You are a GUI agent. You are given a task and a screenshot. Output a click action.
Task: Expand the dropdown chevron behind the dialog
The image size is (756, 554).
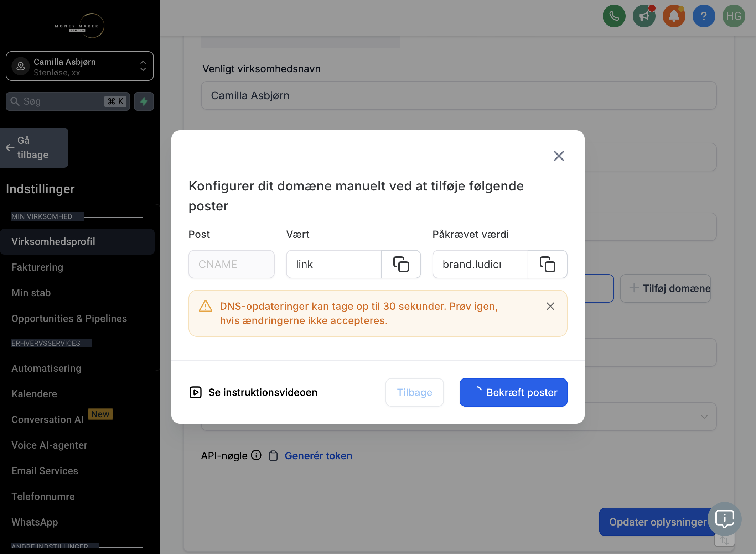704,417
